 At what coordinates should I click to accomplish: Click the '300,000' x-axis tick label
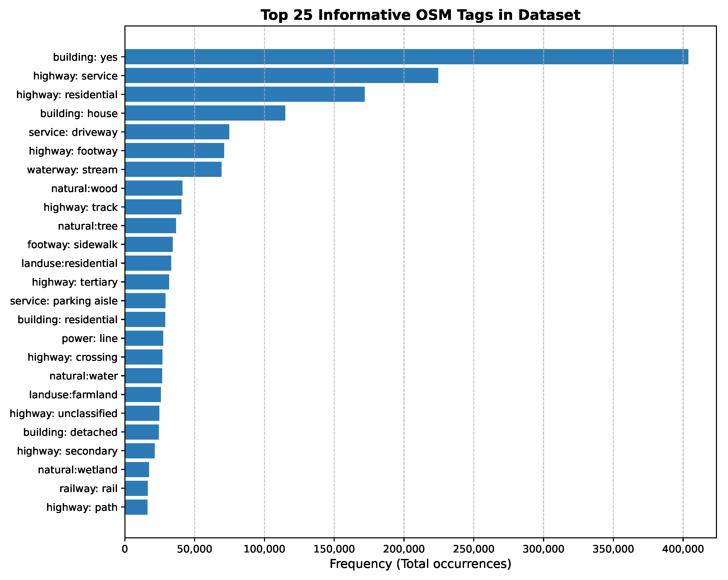pyautogui.click(x=544, y=549)
